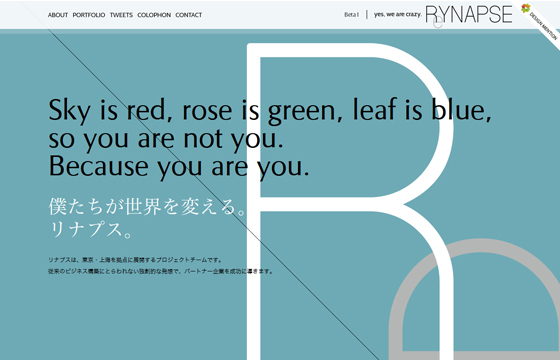Click the 'yes, we are crazy.' tagline
The width and height of the screenshot is (560, 360).
(x=398, y=15)
